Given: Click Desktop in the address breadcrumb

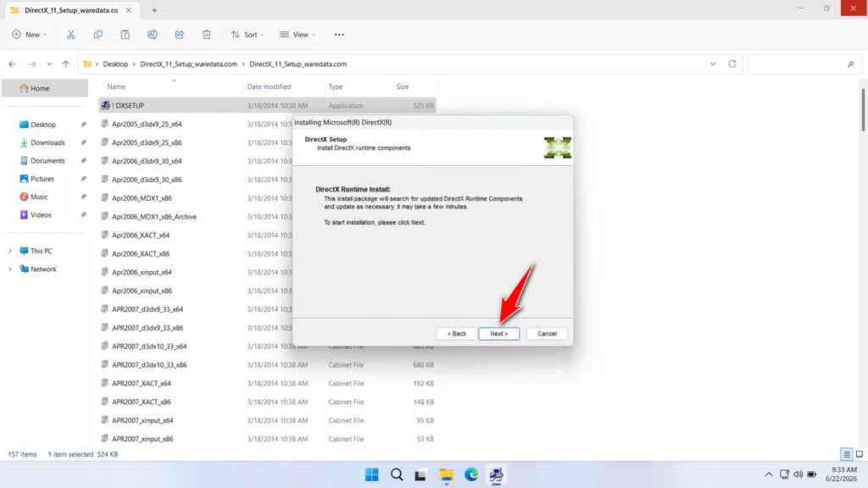Looking at the screenshot, I should click(115, 64).
